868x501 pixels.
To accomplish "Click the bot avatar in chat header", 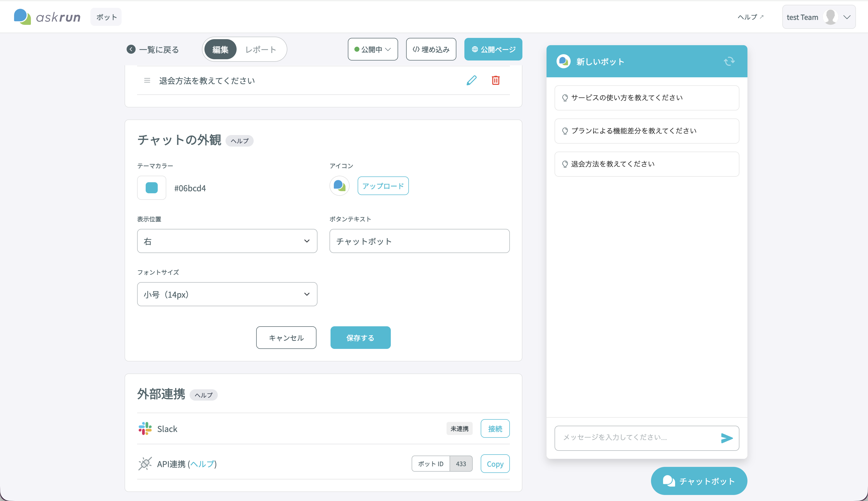I will (563, 61).
